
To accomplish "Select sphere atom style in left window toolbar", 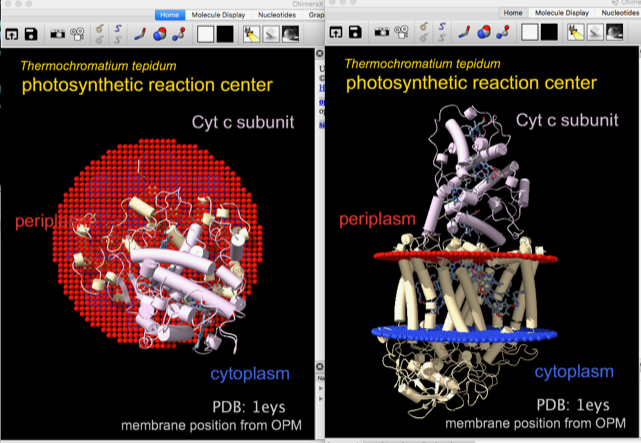I will pyautogui.click(x=162, y=34).
